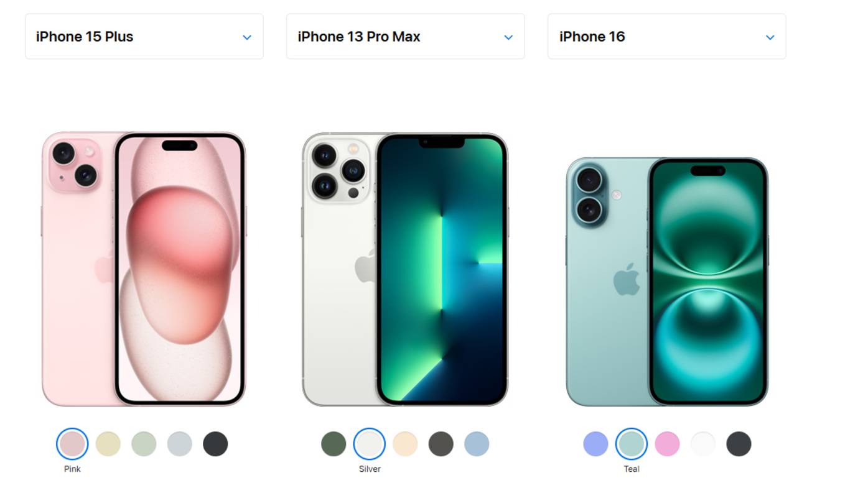Click the pink iPhone 15 Plus product image
Screen dimensions: 868x488
(x=144, y=269)
